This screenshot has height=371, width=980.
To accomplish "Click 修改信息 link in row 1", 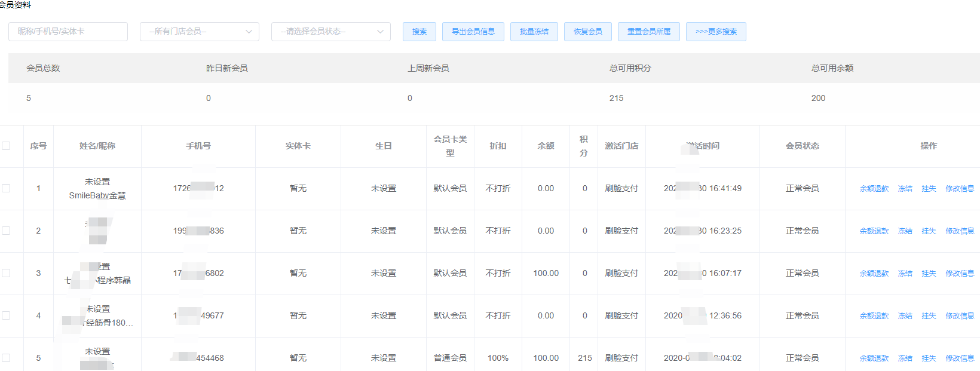I will [959, 189].
